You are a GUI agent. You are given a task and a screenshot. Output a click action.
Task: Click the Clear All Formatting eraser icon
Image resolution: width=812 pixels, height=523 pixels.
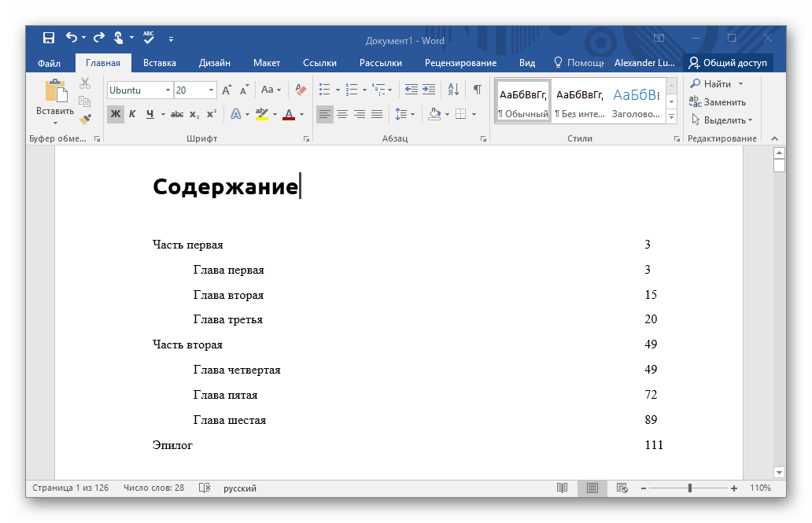click(x=300, y=90)
